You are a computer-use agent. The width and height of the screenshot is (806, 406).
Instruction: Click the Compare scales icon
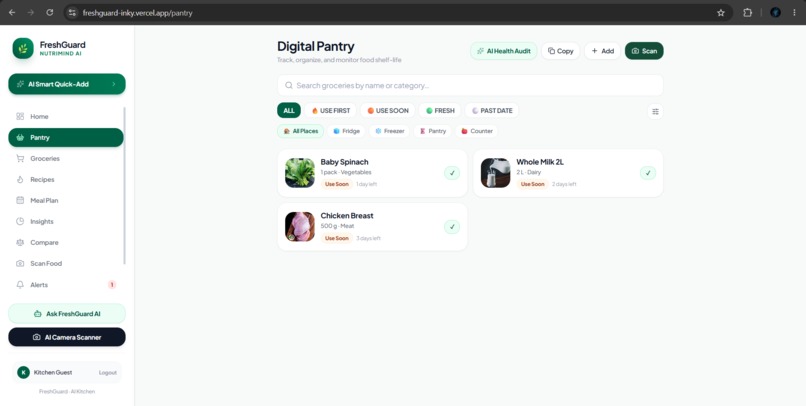[20, 243]
